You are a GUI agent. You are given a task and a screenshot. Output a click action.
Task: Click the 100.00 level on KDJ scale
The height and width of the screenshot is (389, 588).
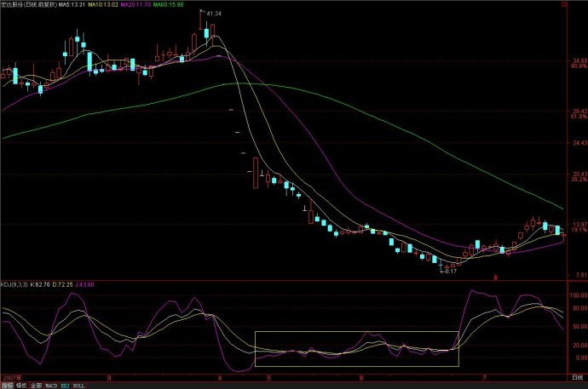(x=577, y=295)
